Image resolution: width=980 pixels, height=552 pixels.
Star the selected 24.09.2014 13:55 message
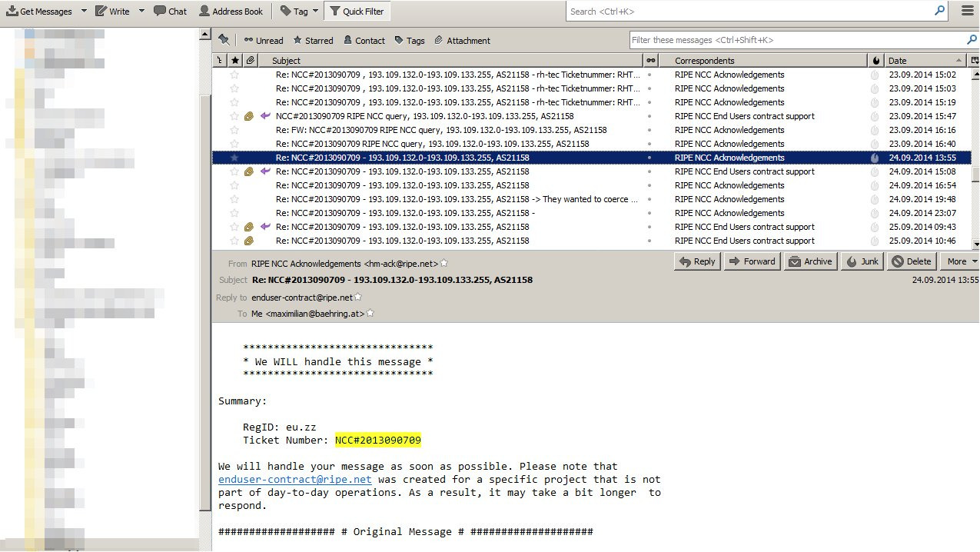[235, 158]
